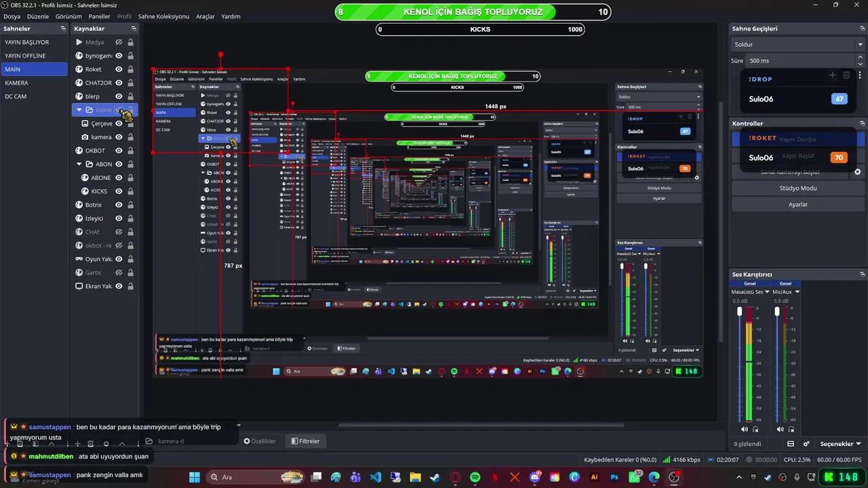Image resolution: width=868 pixels, height=488 pixels.
Task: Lock the Botrix source
Action: click(130, 205)
